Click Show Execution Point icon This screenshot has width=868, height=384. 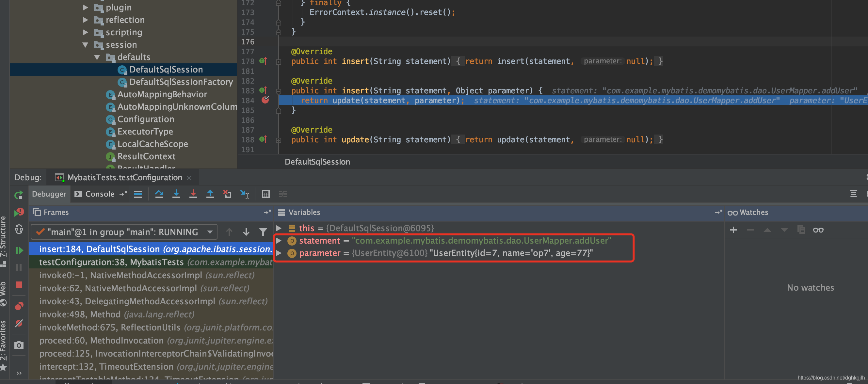coord(138,194)
